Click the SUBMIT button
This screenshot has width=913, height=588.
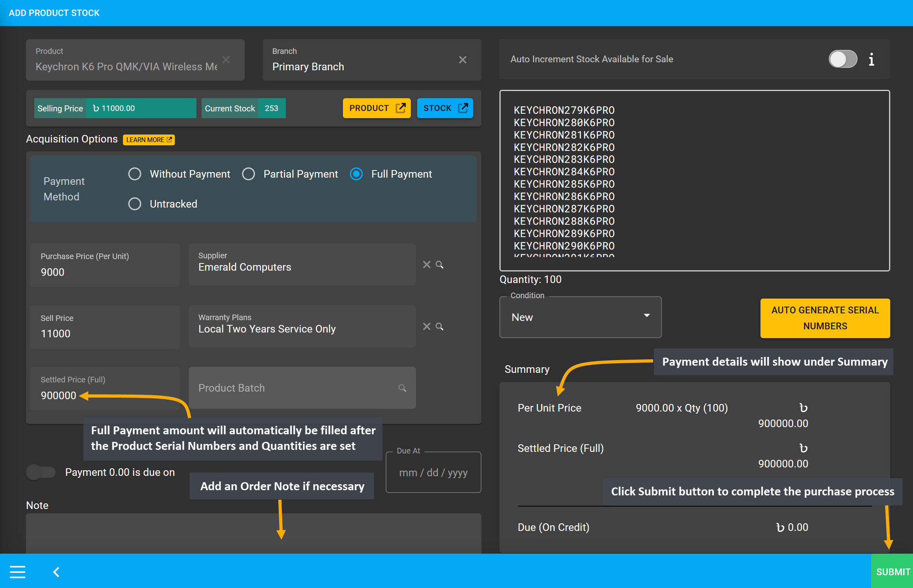(x=892, y=571)
